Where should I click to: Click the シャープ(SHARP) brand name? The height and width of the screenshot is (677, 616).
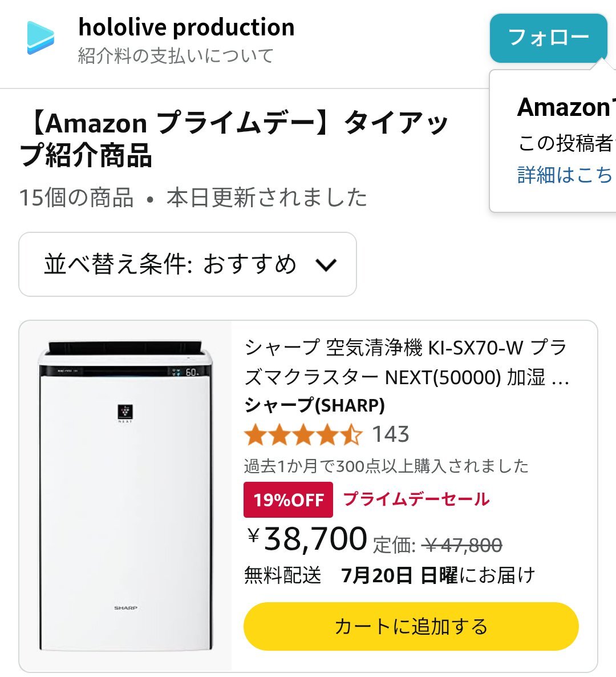click(314, 405)
